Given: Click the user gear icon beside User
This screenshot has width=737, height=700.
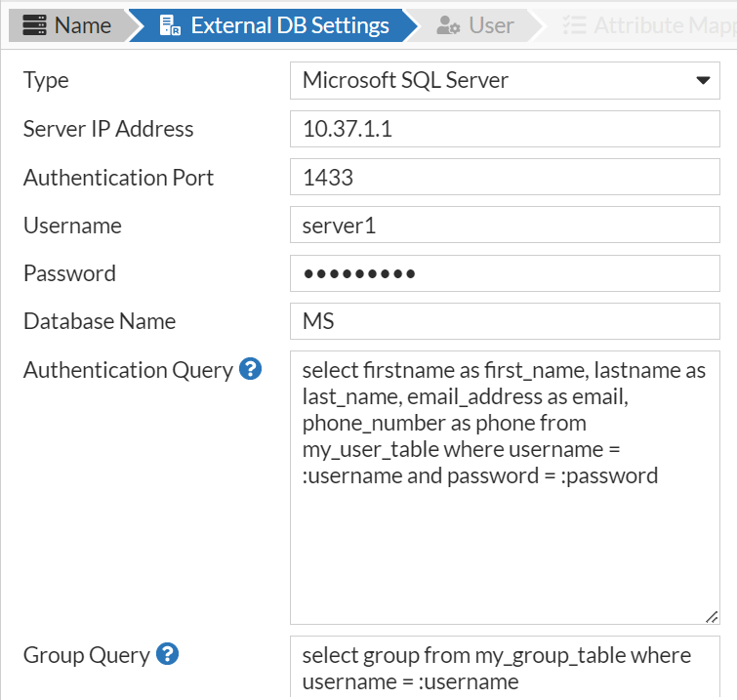Looking at the screenshot, I should [448, 25].
